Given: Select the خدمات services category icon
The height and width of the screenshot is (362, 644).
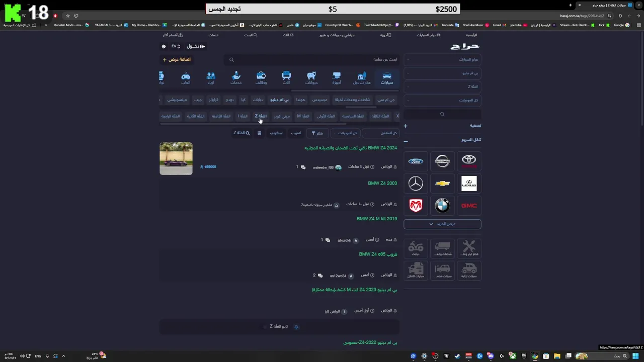Looking at the screenshot, I should point(236,78).
